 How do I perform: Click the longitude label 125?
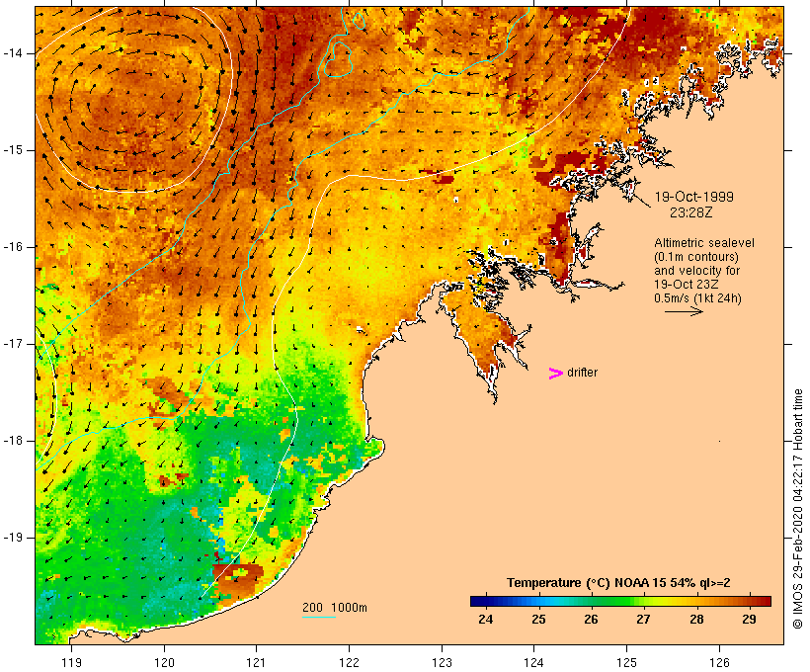click(626, 662)
